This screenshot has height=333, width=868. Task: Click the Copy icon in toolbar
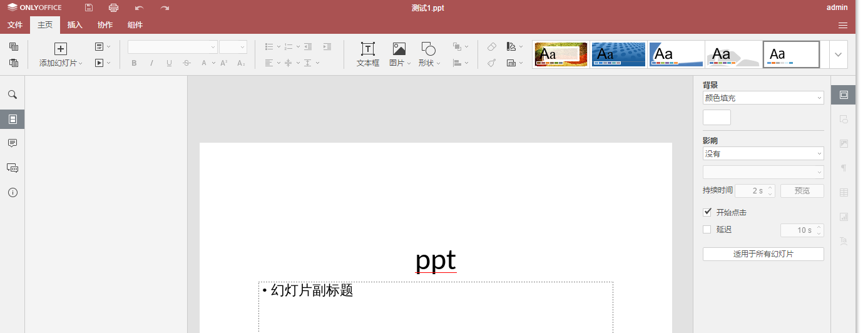14,47
